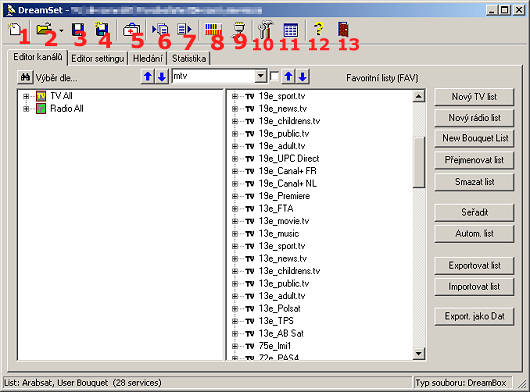The image size is (530, 392).
Task: Select the 13e_AB Sat list
Action: 281,334
